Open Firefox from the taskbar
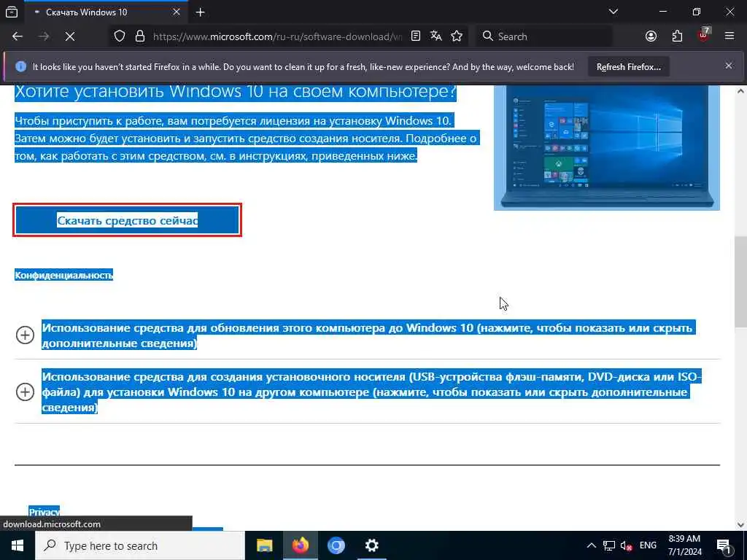Viewport: 747px width, 560px height. tap(300, 545)
